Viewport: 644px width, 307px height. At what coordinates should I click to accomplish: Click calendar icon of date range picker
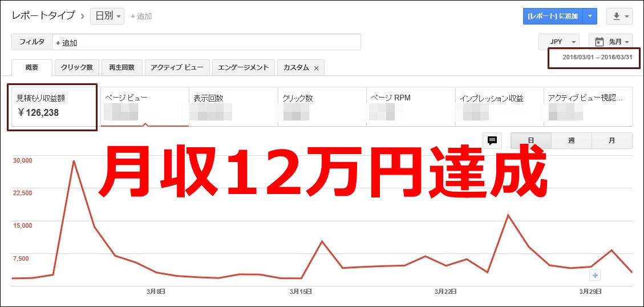600,42
